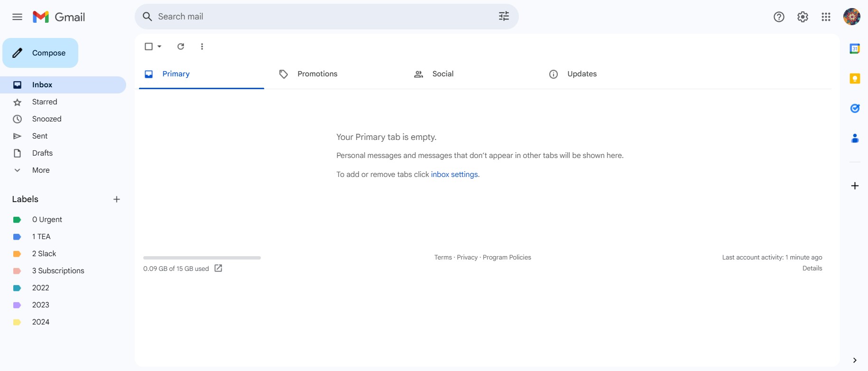Open the Google apps grid
Image resolution: width=868 pixels, height=371 pixels.
click(826, 17)
